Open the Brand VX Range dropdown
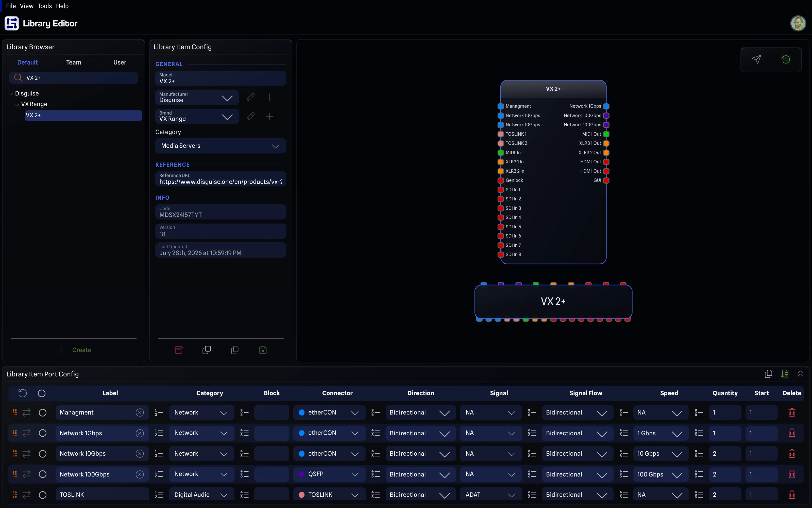This screenshot has height=508, width=812. pyautogui.click(x=197, y=116)
